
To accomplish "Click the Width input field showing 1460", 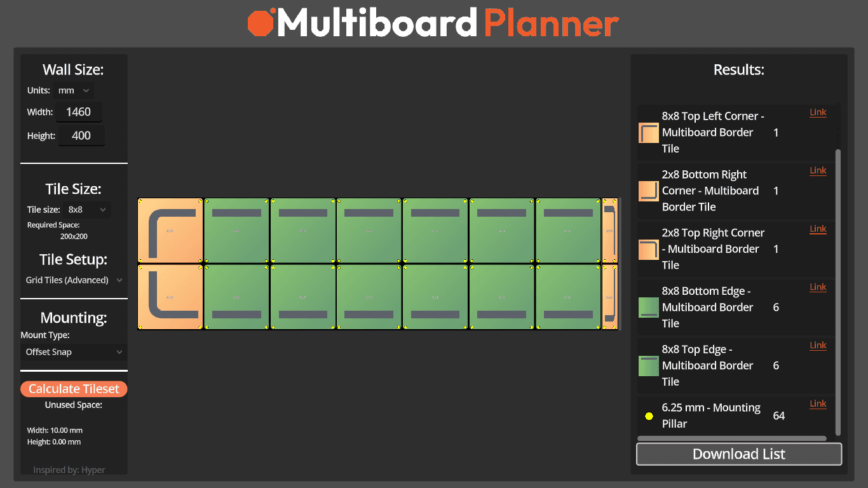I will [x=79, y=112].
